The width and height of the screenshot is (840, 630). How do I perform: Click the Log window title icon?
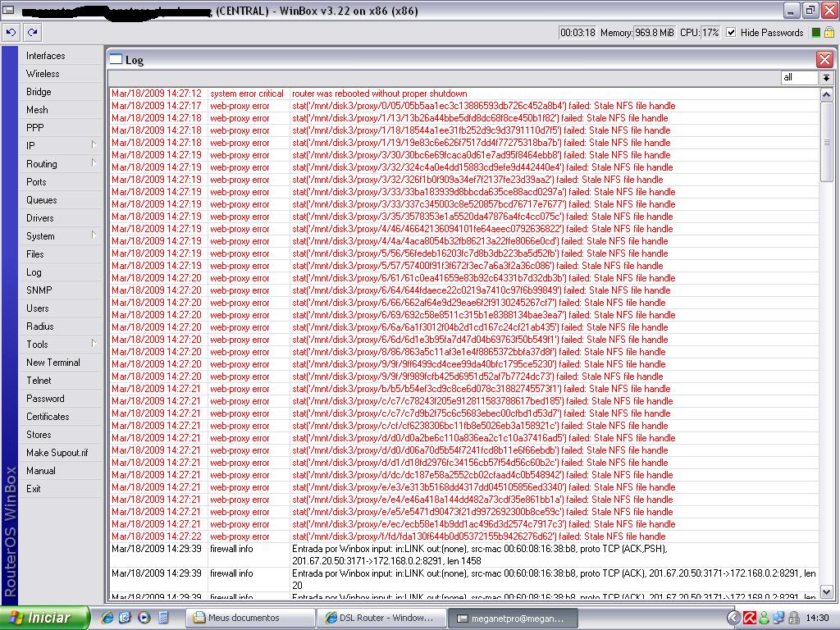tap(116, 59)
